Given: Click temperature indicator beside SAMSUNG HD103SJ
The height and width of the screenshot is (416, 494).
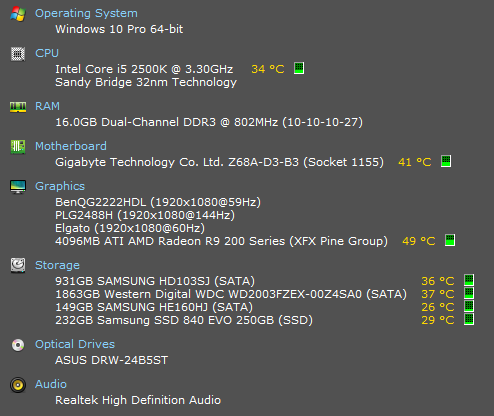Looking at the screenshot, I should click(x=469, y=280).
